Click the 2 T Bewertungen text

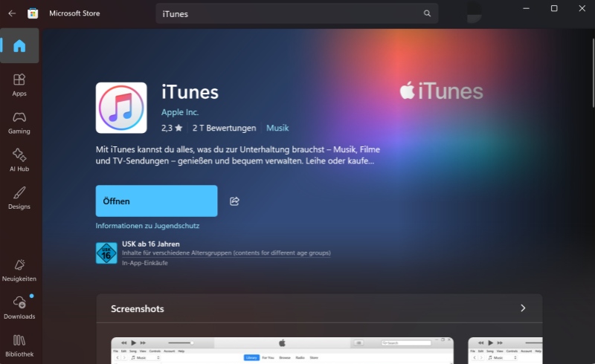point(225,129)
